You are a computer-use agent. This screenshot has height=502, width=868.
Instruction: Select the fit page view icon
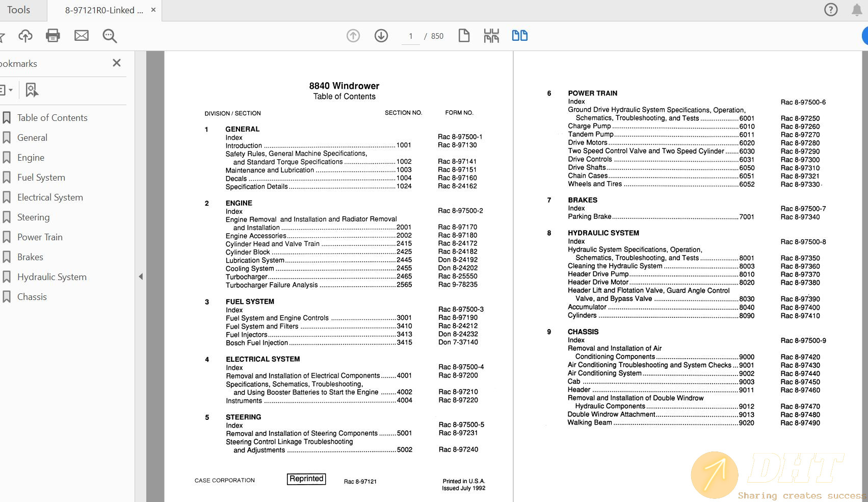click(464, 36)
